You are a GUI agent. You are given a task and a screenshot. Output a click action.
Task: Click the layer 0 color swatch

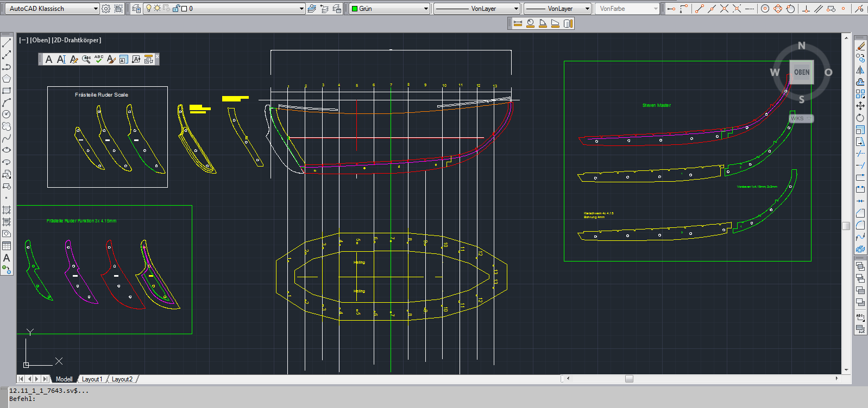[184, 9]
